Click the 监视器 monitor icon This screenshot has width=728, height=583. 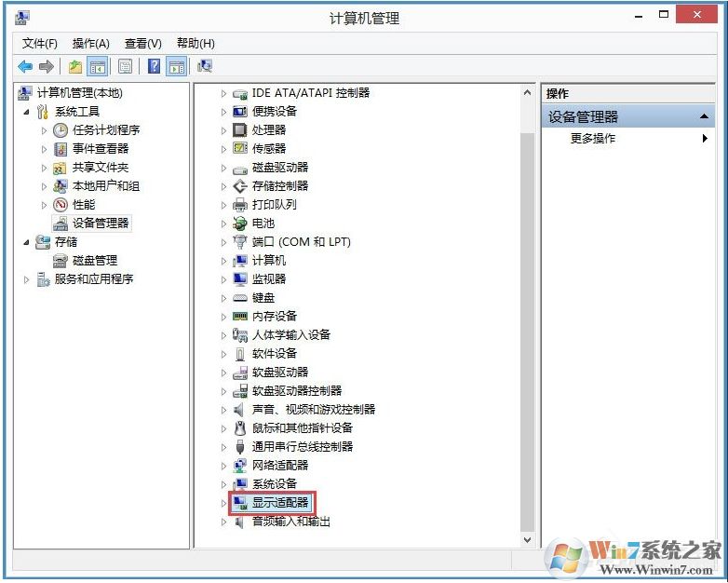click(x=239, y=279)
